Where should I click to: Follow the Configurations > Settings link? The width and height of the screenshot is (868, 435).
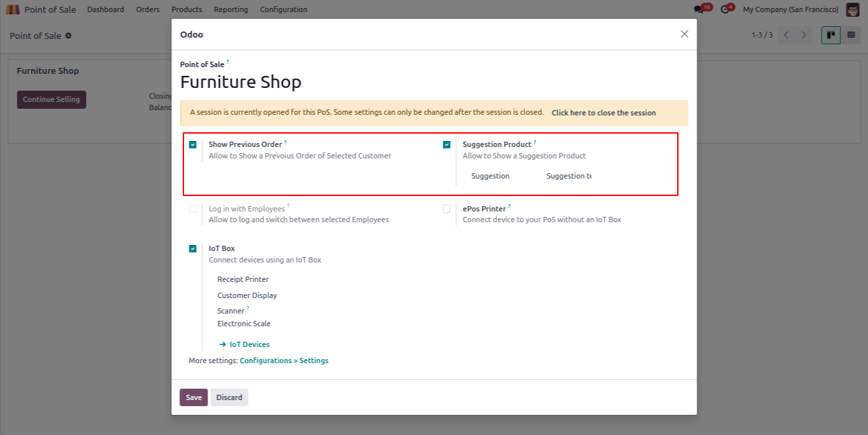pos(284,360)
